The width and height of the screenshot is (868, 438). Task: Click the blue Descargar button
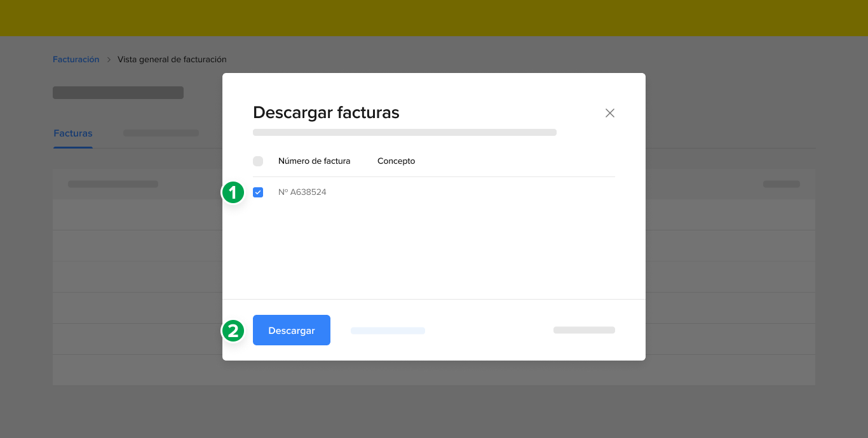pyautogui.click(x=292, y=330)
